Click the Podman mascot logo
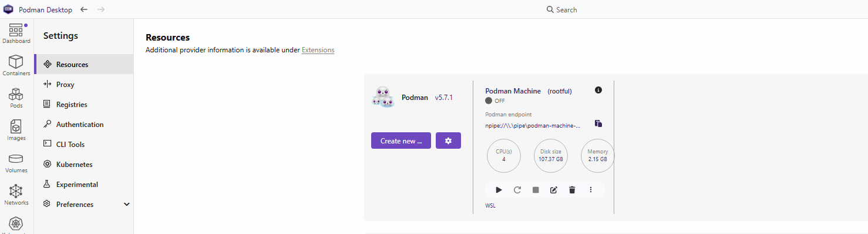Viewport: 868px width, 234px height. pos(383,97)
